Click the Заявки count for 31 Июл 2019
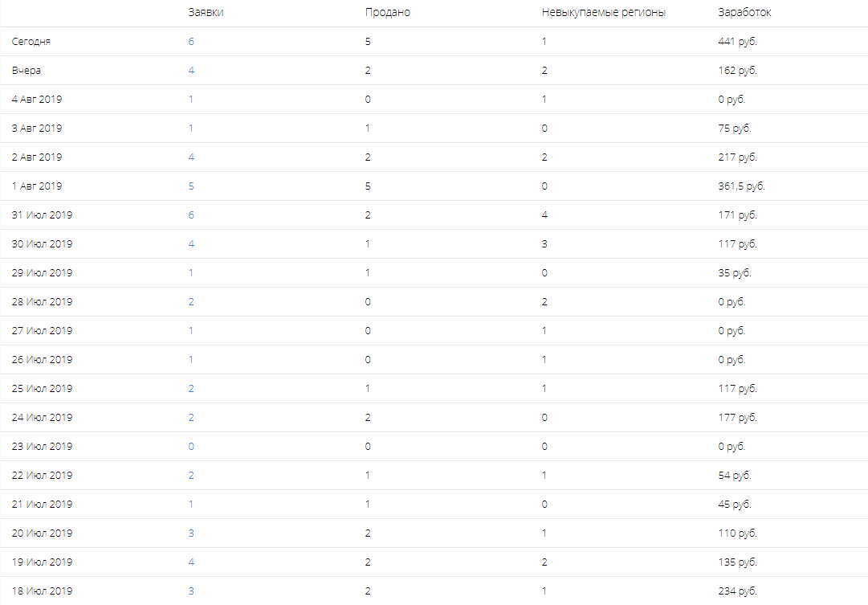 (x=191, y=215)
